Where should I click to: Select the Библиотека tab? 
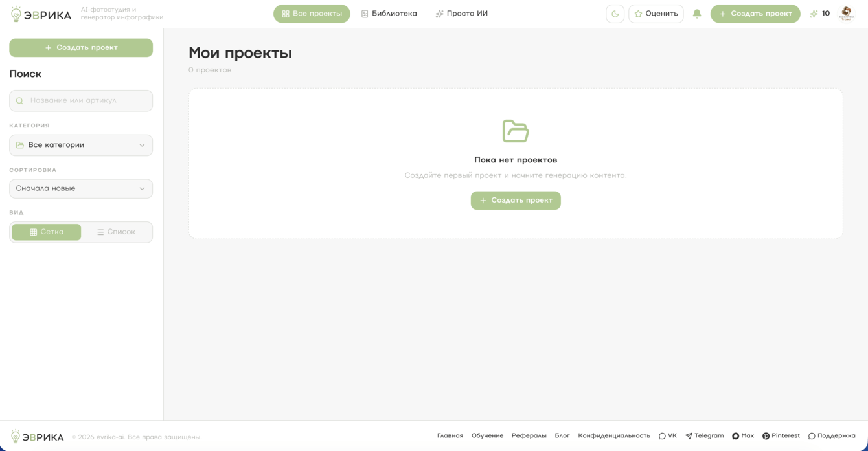389,14
